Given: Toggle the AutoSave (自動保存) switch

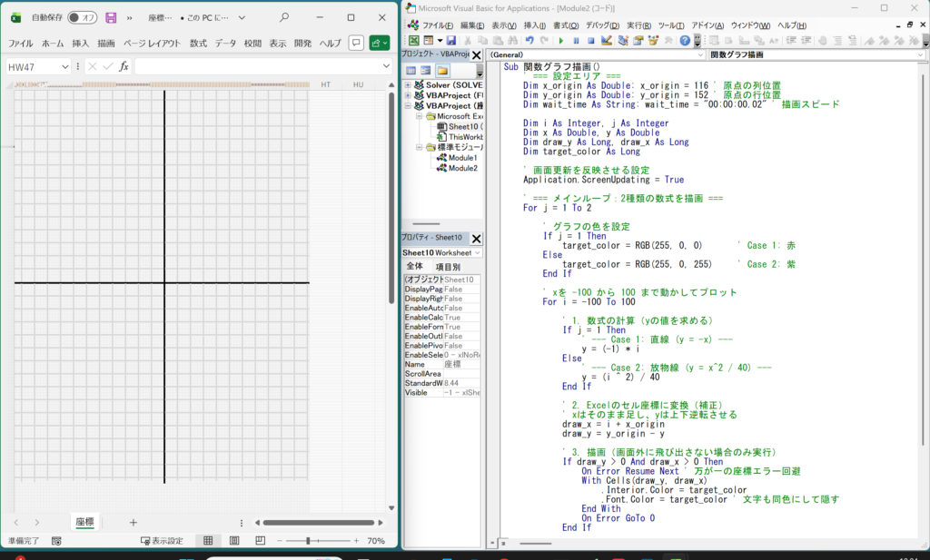Looking at the screenshot, I should click(82, 17).
